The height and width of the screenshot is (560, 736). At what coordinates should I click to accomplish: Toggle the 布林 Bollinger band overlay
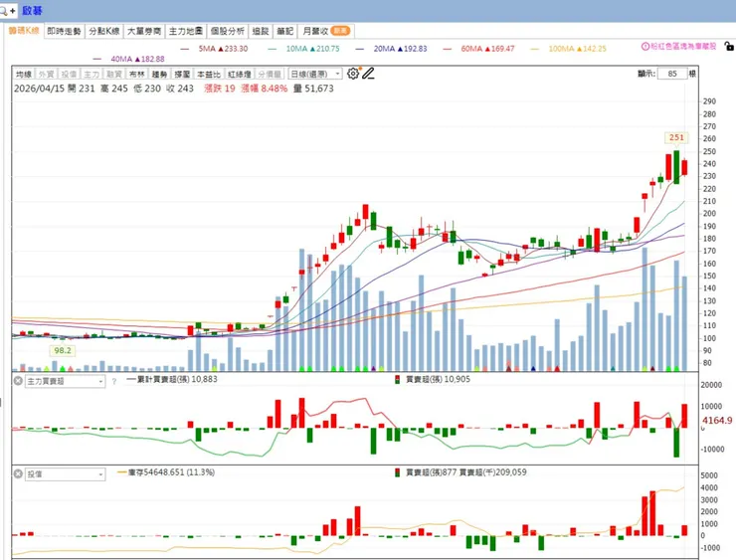point(136,75)
